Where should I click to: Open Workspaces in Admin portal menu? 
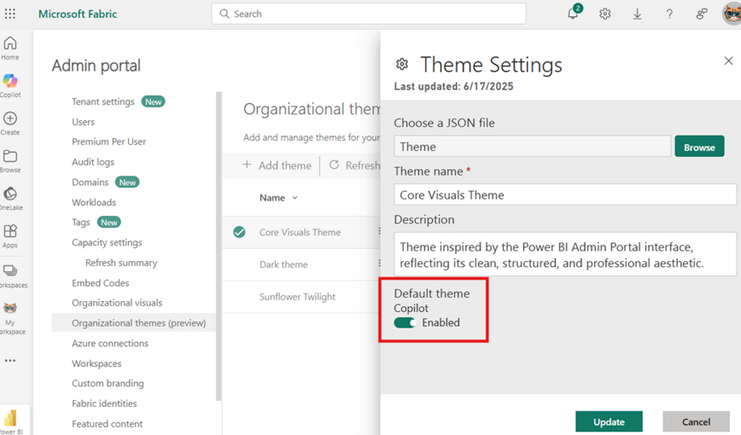[96, 364]
